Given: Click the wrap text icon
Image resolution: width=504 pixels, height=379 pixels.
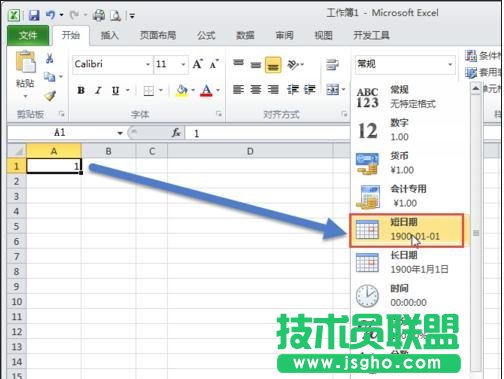Looking at the screenshot, I should tap(332, 64).
